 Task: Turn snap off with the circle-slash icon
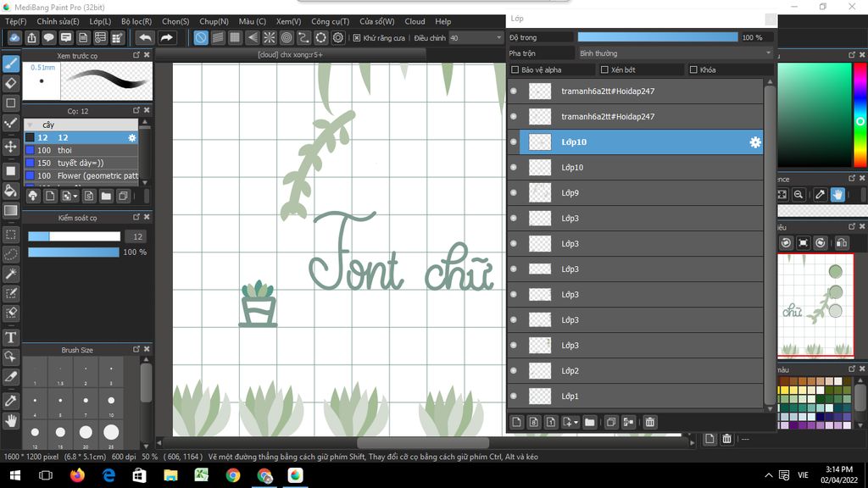point(201,37)
